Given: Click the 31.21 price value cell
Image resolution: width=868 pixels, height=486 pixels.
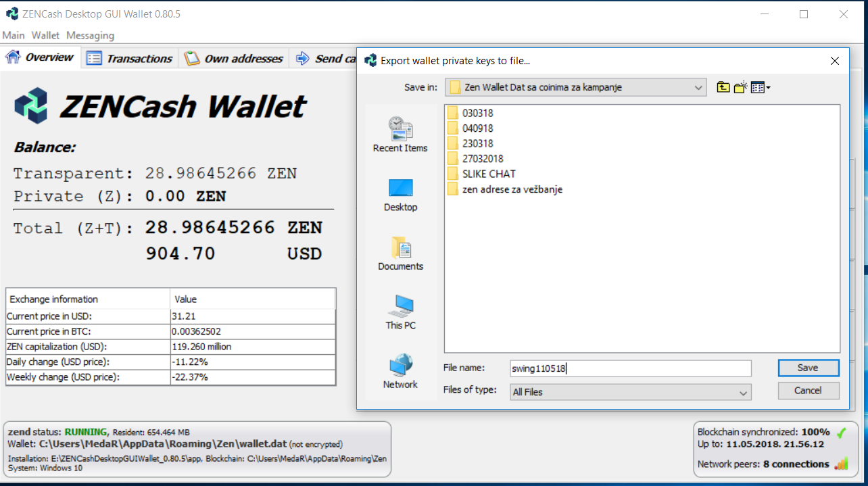Looking at the screenshot, I should click(x=253, y=316).
